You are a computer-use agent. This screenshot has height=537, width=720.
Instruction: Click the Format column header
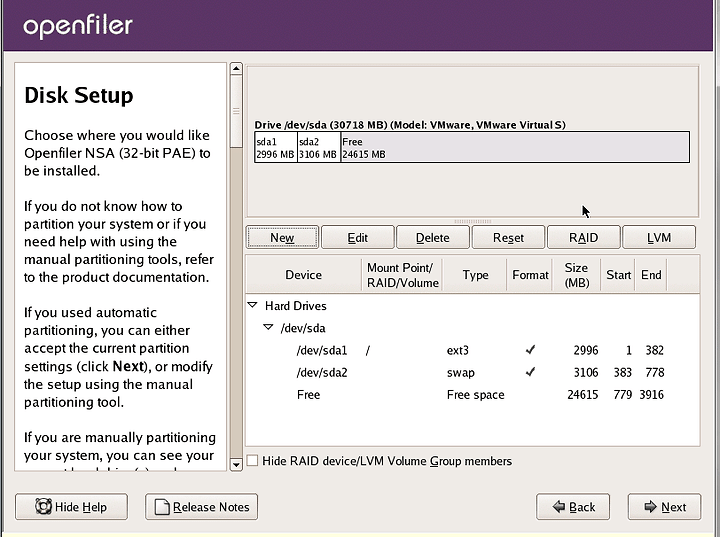click(x=530, y=275)
